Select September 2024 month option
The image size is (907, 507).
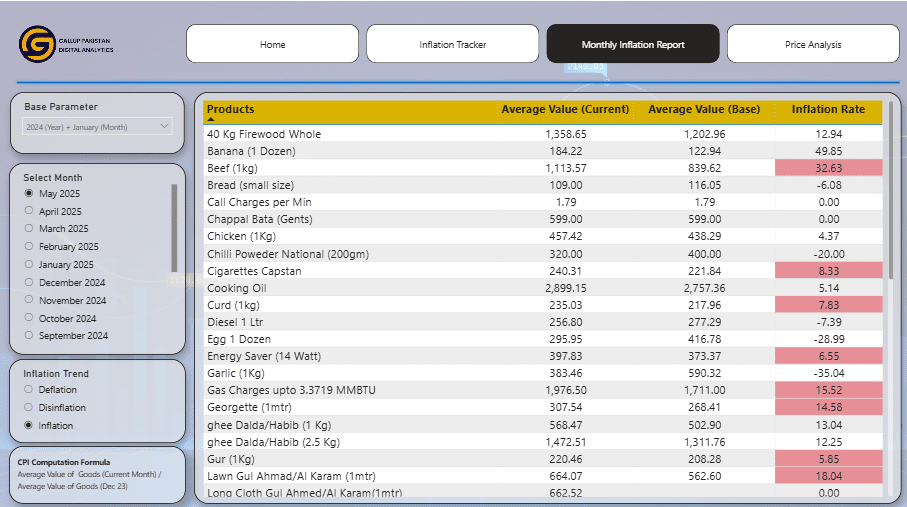(29, 336)
